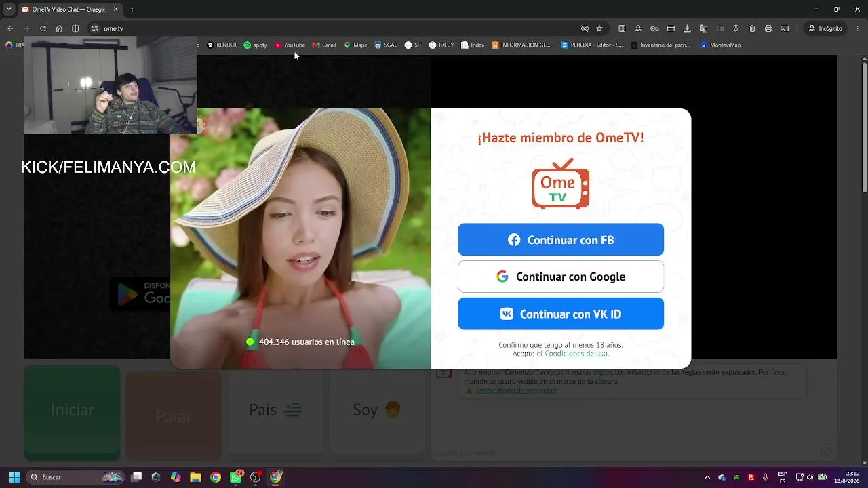
Task: Open the Soy gender selector
Action: 377,410
